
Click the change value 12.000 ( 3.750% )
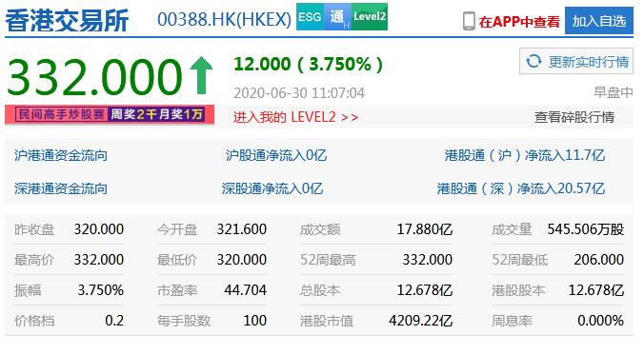click(x=309, y=64)
